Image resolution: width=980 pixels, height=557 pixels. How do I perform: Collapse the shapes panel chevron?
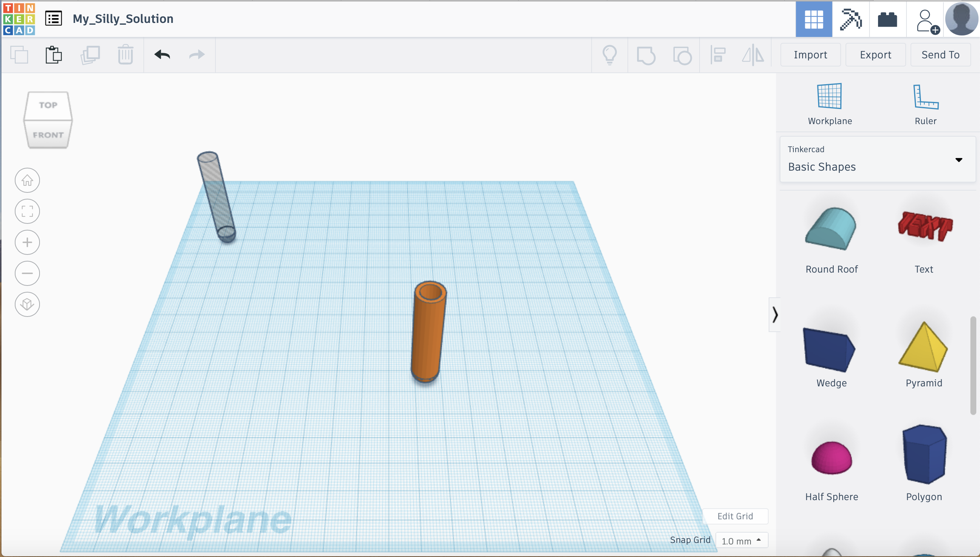[x=775, y=314]
